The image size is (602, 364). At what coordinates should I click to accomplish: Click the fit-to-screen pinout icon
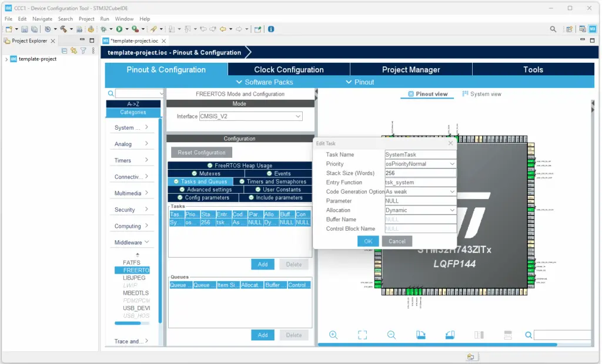tap(362, 335)
